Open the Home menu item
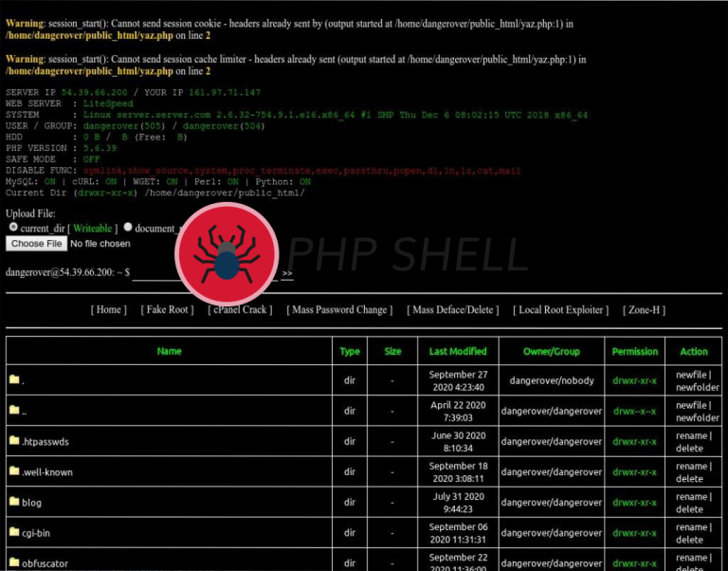728x571 pixels. (x=109, y=309)
